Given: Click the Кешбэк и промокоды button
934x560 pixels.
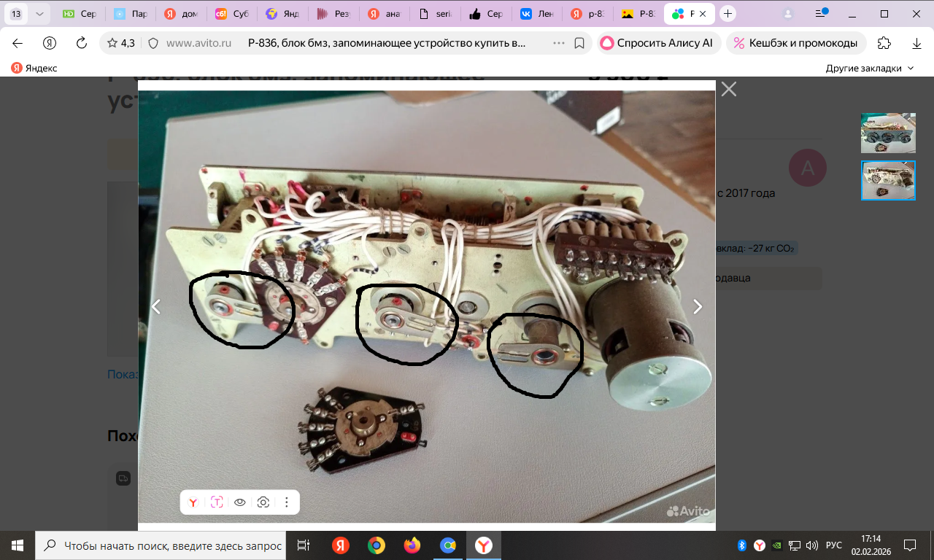Looking at the screenshot, I should (x=796, y=43).
